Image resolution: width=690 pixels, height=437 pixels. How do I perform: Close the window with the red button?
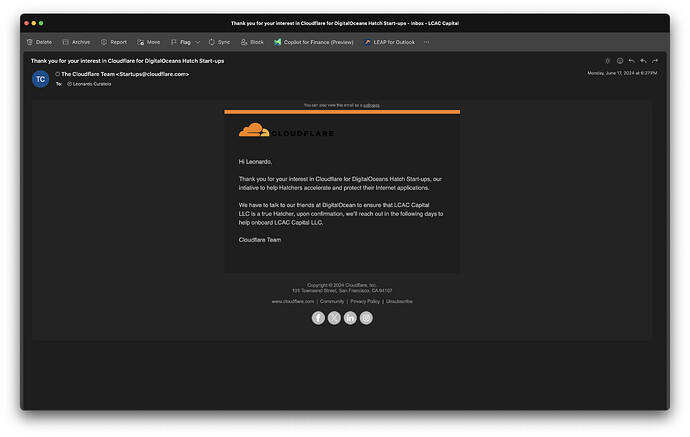tap(26, 23)
